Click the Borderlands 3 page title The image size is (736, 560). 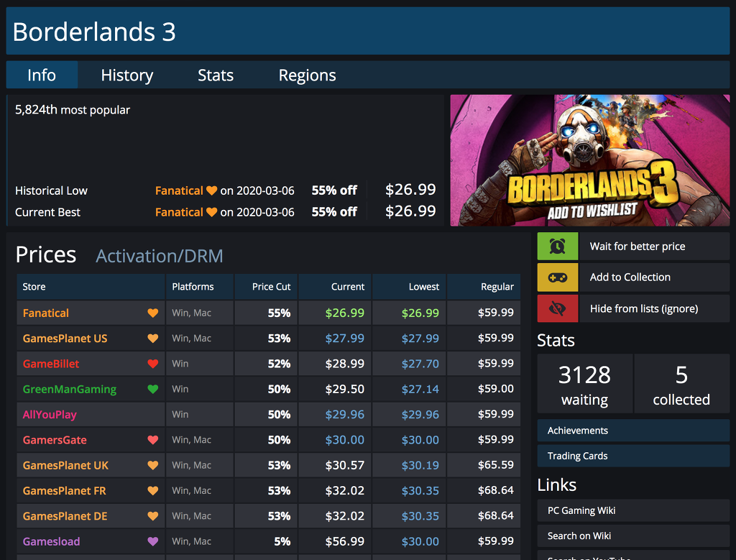(x=94, y=32)
